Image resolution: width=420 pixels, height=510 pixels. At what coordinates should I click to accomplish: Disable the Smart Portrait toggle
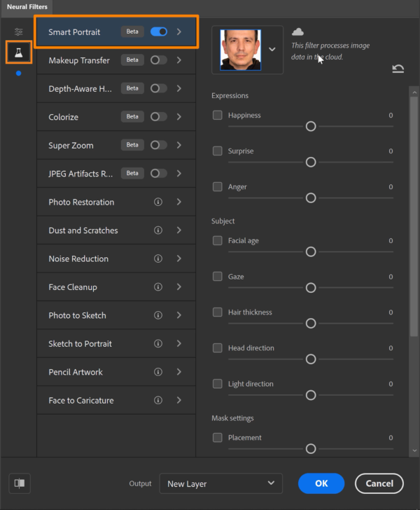(159, 32)
